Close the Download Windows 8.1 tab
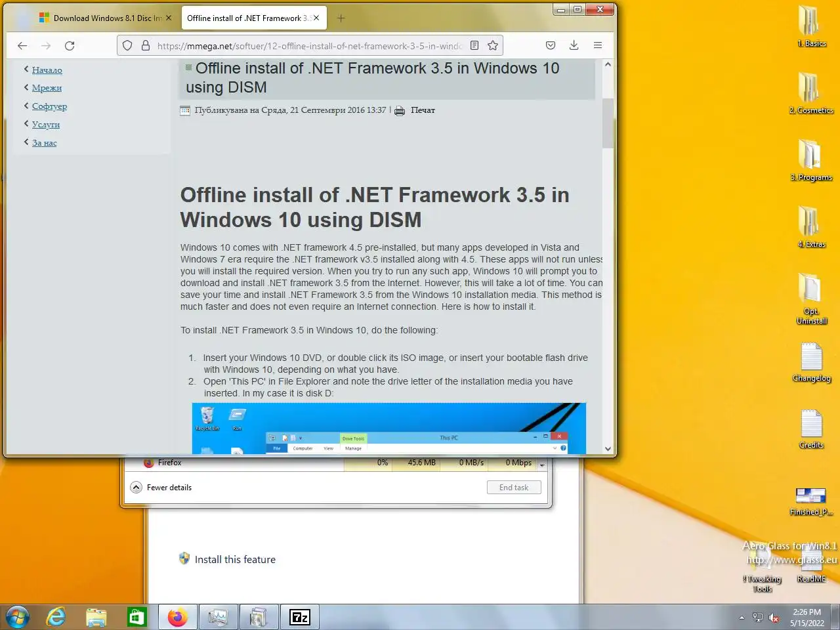 (x=169, y=18)
